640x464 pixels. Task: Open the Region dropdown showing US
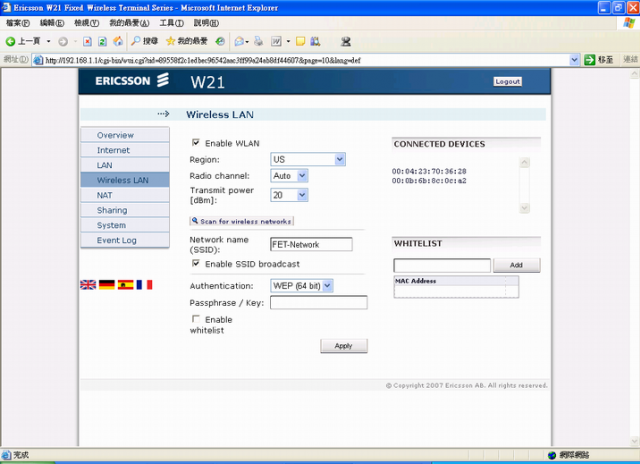tap(308, 159)
